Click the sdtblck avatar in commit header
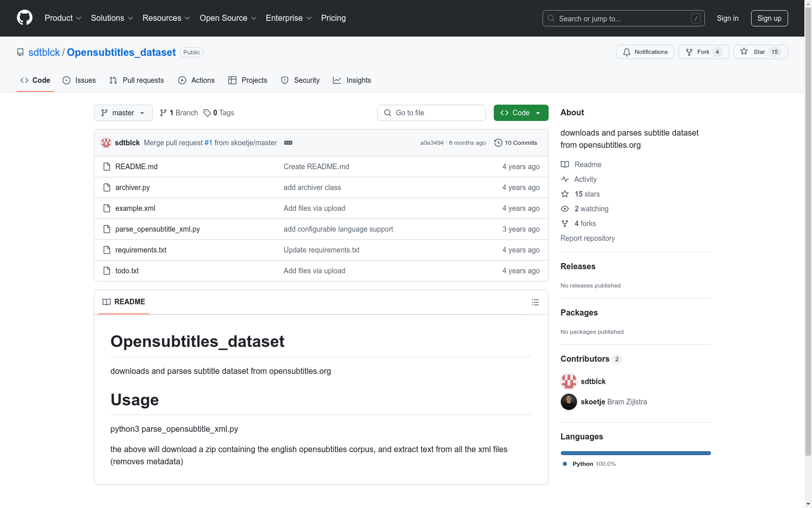The height and width of the screenshot is (508, 812). [106, 143]
